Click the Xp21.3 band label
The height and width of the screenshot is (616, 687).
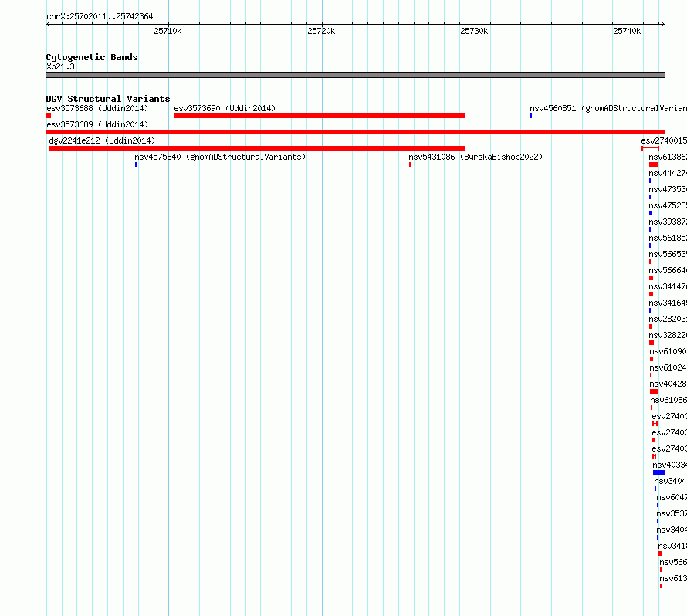tap(60, 66)
